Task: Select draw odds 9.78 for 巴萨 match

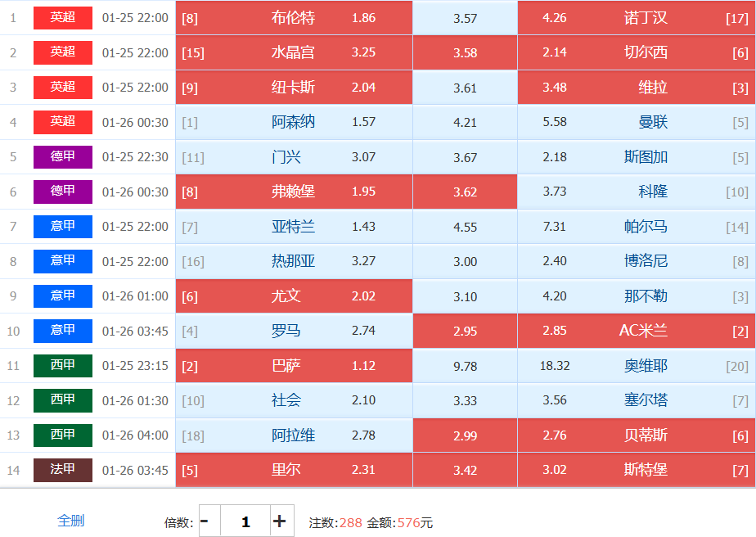Action: tap(465, 366)
